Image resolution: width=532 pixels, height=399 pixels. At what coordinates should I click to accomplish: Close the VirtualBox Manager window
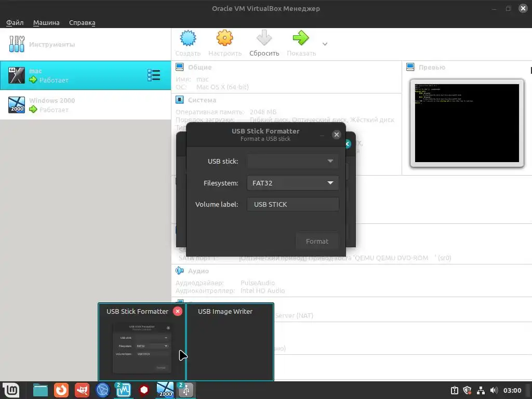pos(523,8)
